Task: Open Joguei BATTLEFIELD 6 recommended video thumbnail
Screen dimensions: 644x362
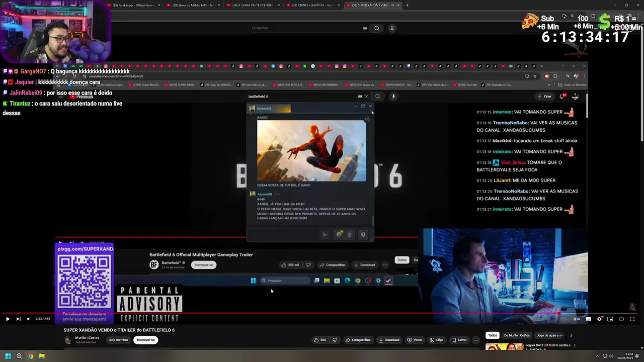Action: [505, 347]
